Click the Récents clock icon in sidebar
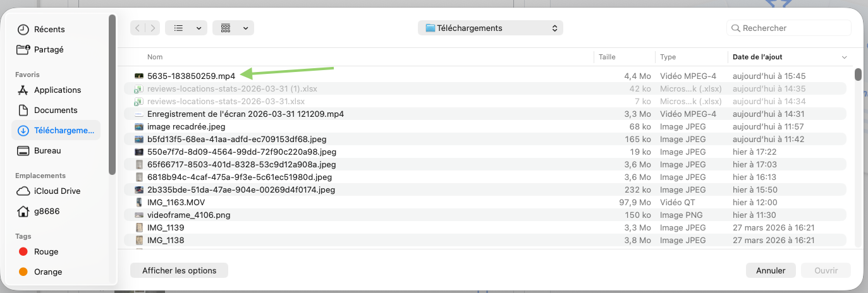868x293 pixels. [x=23, y=30]
